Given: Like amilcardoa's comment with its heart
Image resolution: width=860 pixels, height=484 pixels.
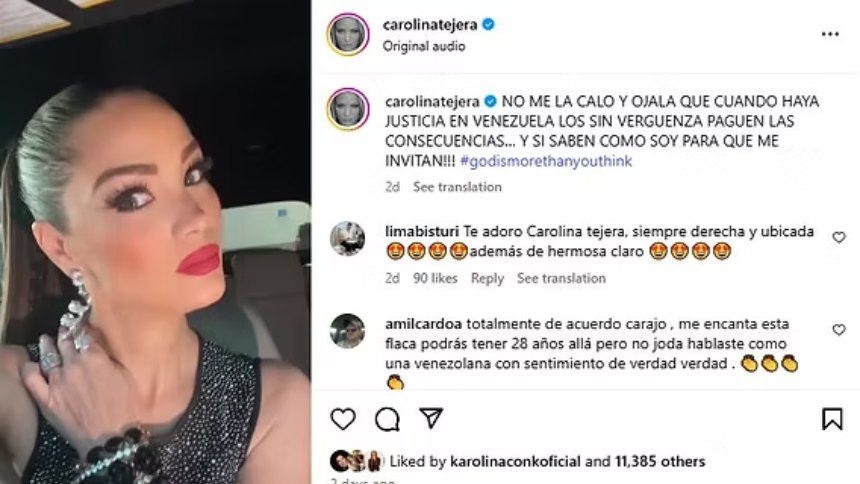Looking at the screenshot, I should pos(839,329).
